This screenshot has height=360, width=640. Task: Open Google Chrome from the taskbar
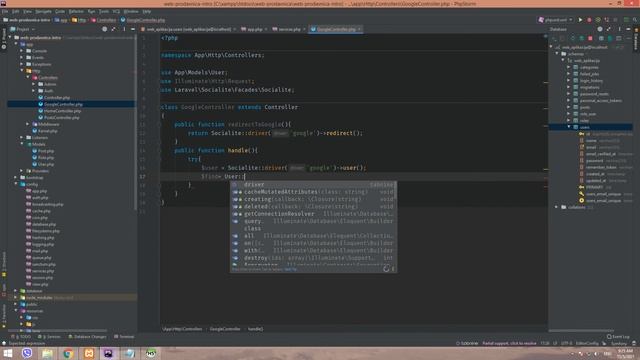point(68,353)
